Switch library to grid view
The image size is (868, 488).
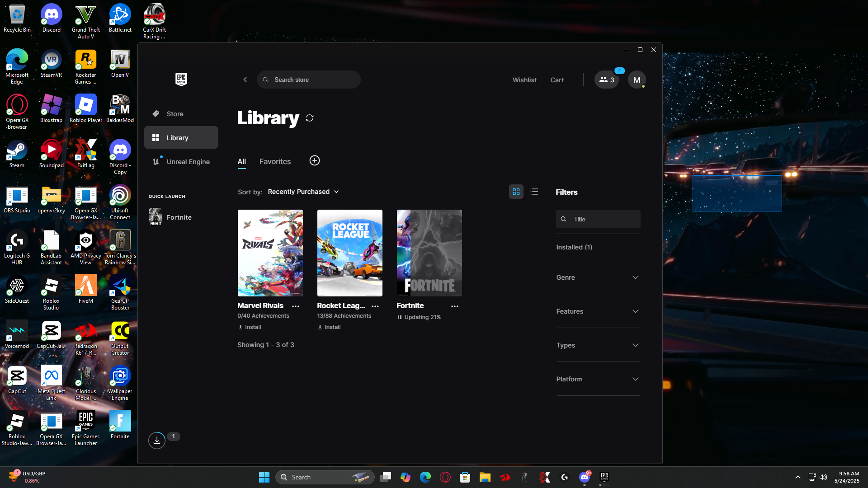tap(516, 192)
